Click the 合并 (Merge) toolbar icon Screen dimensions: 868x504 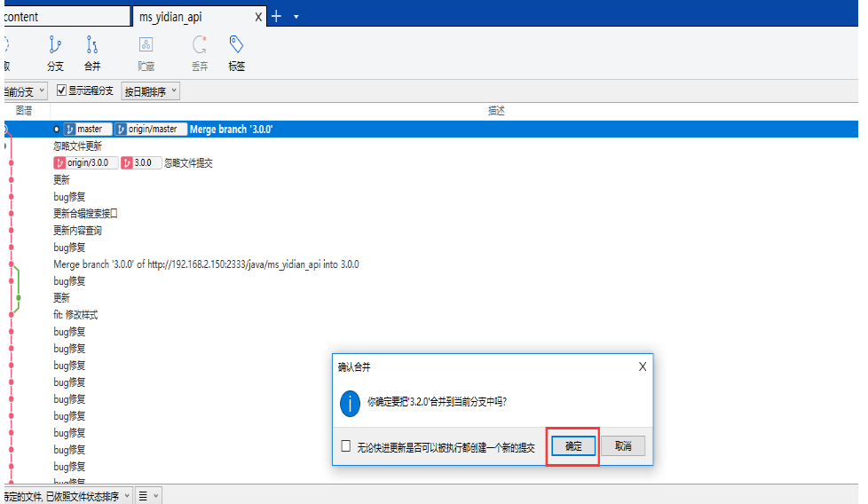click(x=92, y=45)
